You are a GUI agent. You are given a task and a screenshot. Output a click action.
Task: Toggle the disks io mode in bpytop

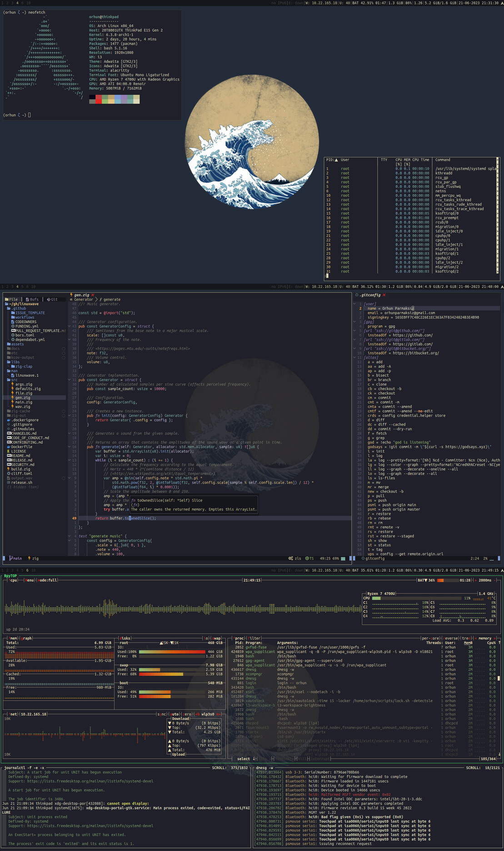[206, 638]
